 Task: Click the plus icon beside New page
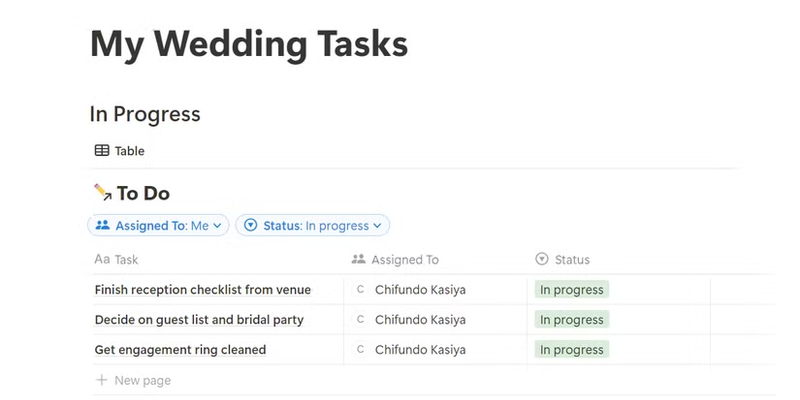[x=101, y=380]
